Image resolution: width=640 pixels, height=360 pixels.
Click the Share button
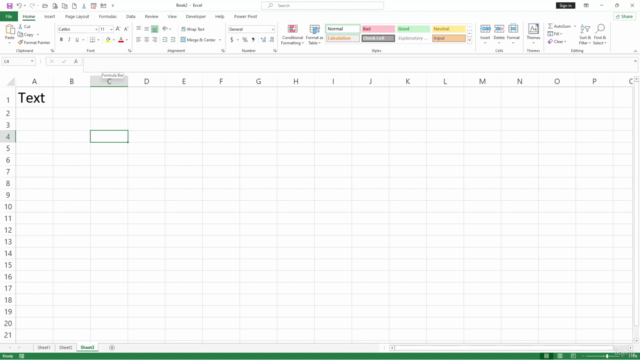(624, 17)
